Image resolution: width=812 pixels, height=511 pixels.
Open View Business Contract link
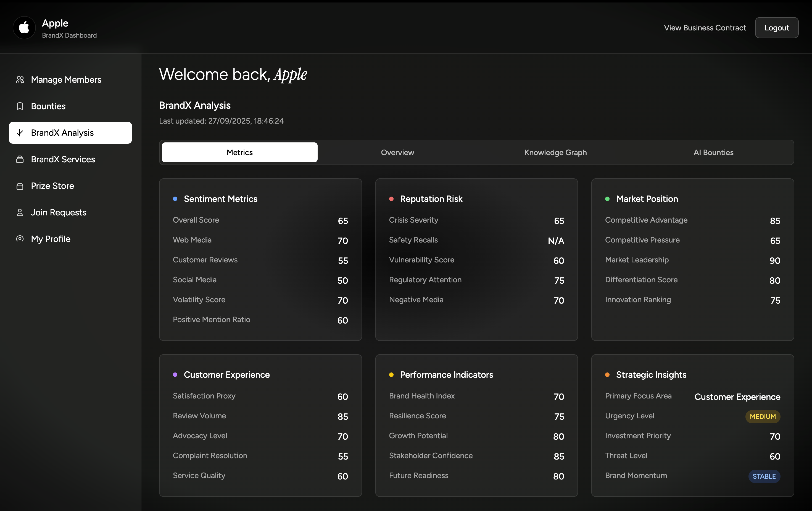(x=705, y=28)
